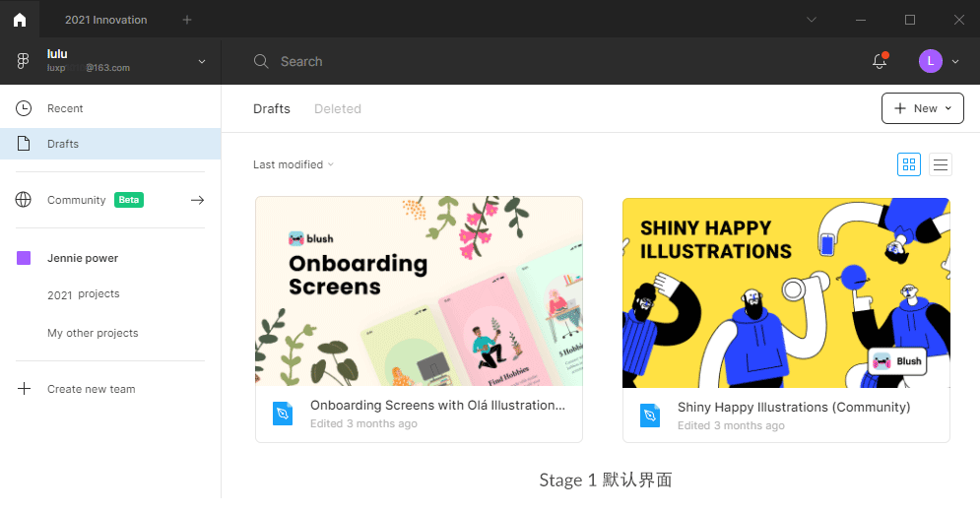Open Community from the sidebar
The image size is (980, 512).
coord(76,200)
